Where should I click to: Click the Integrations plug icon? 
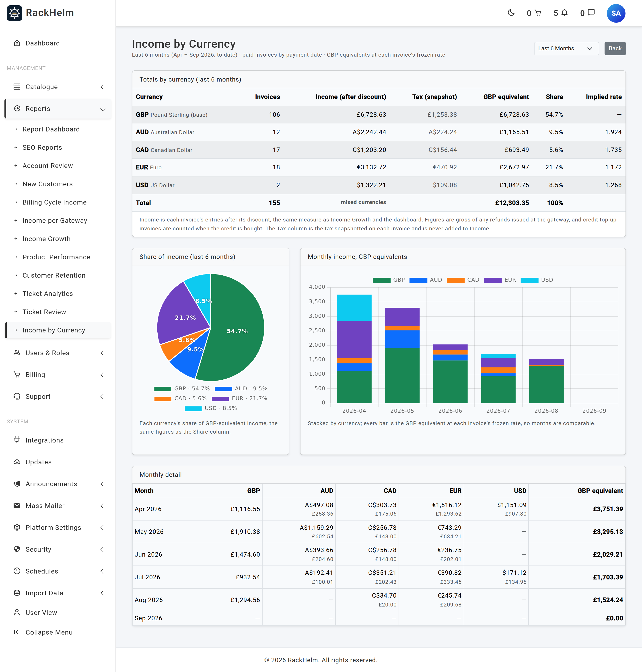pos(17,440)
